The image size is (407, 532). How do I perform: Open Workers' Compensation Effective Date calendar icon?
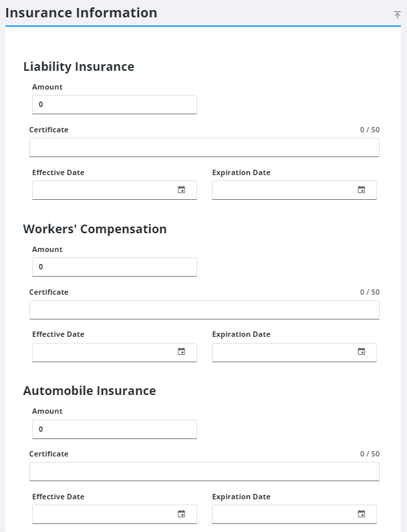(x=181, y=352)
